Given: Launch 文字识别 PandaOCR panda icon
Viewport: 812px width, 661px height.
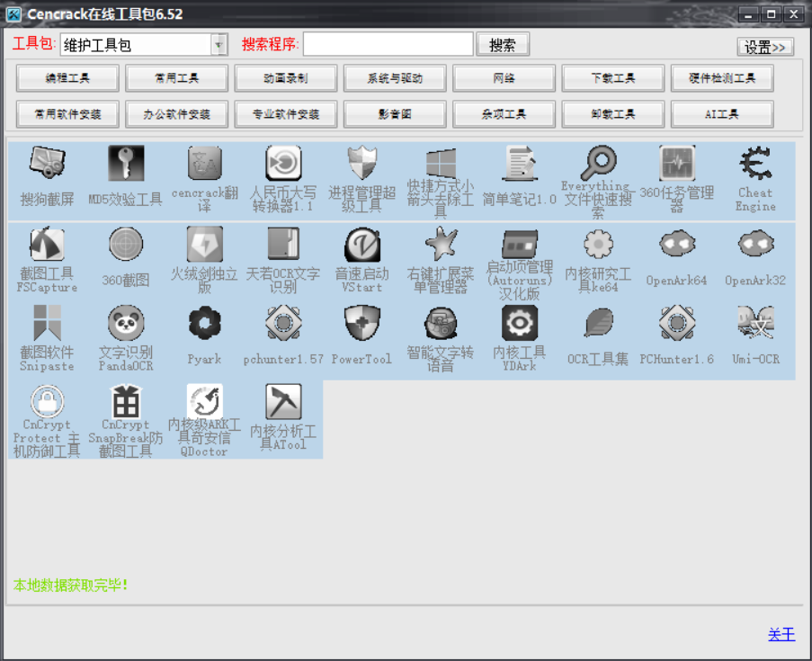Looking at the screenshot, I should click(x=126, y=339).
